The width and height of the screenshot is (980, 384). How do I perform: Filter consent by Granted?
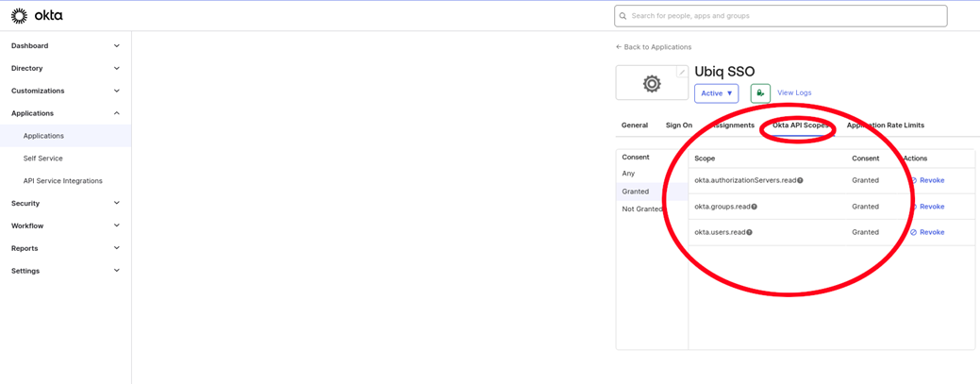652,192
